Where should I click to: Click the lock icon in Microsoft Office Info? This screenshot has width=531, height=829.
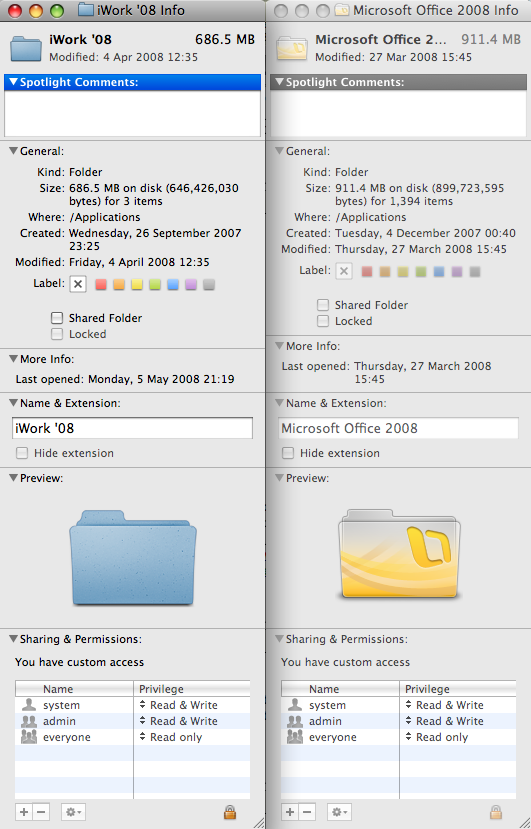[x=496, y=812]
